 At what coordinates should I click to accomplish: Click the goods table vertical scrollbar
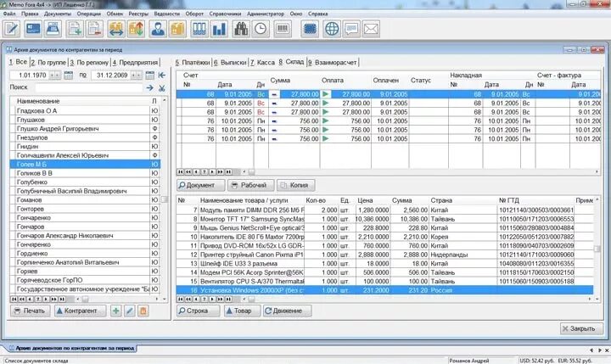pos(597,249)
